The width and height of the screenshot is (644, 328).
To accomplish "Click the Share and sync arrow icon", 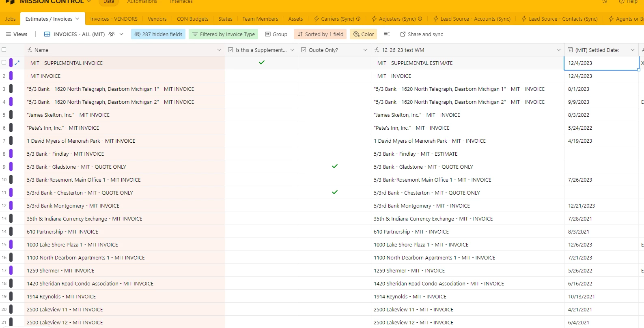I will 403,34.
